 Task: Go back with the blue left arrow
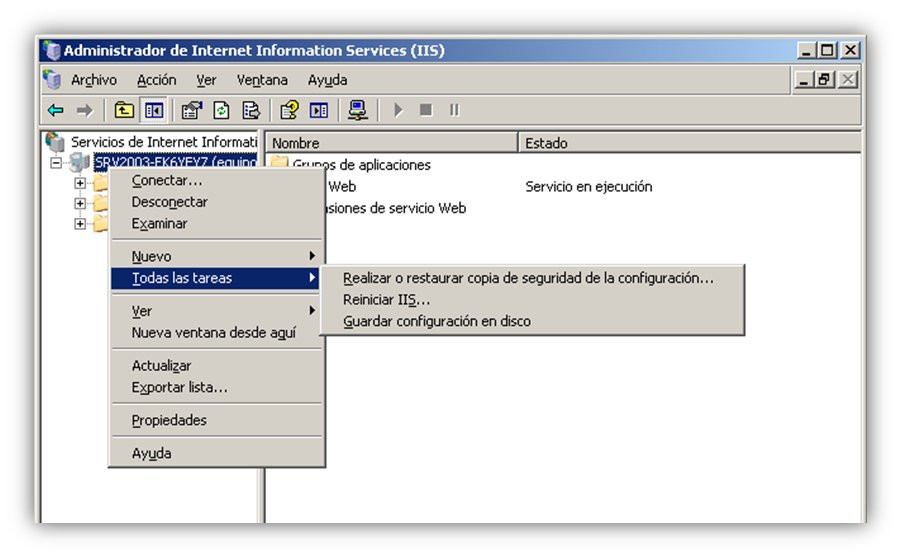(56, 110)
